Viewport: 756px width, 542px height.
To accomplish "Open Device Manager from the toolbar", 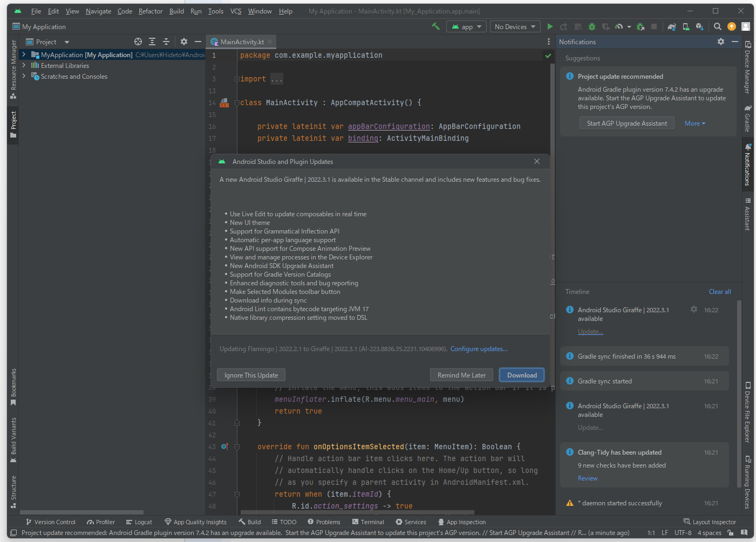I will pos(686,26).
